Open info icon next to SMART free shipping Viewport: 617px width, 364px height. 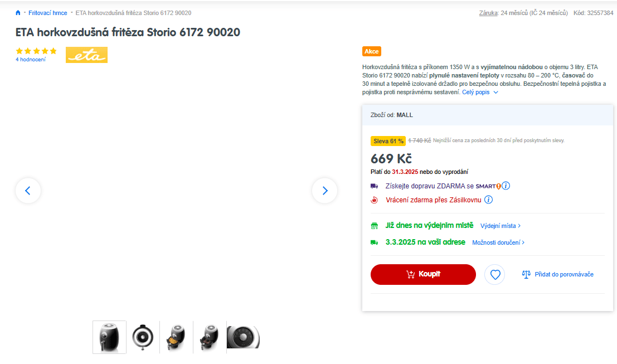506,186
